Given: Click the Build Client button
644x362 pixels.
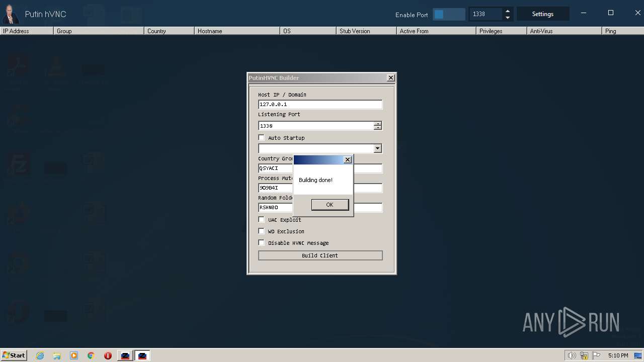Looking at the screenshot, I should (320, 255).
